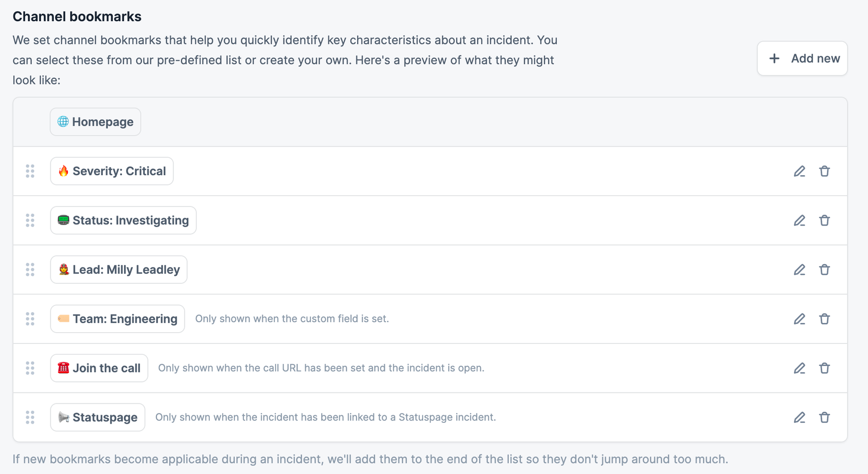Open editor for Statuspage bookmark

pos(799,418)
